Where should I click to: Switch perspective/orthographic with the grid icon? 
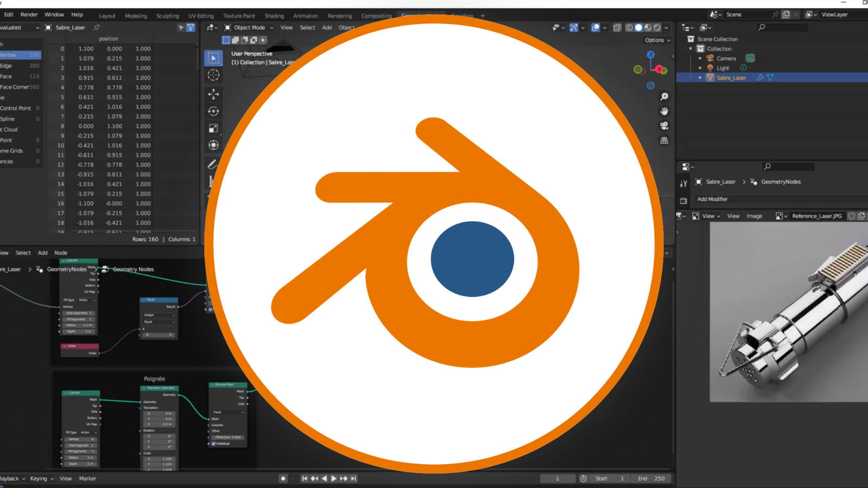pyautogui.click(x=664, y=140)
